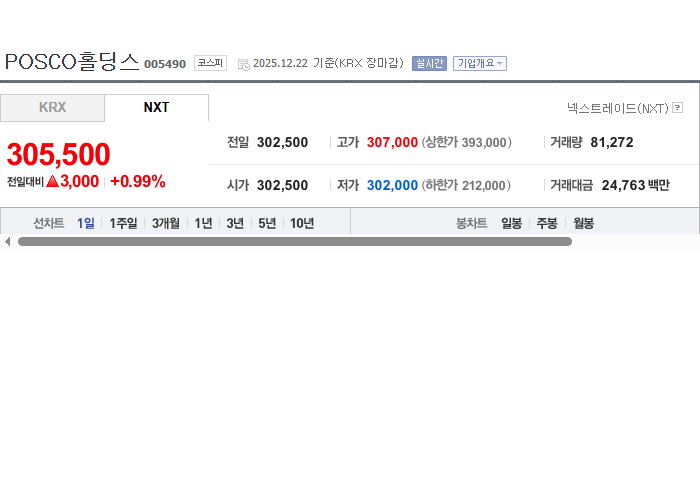Image resolution: width=700 pixels, height=490 pixels.
Task: Click the 거래대금 value 24,763
Action: [624, 185]
